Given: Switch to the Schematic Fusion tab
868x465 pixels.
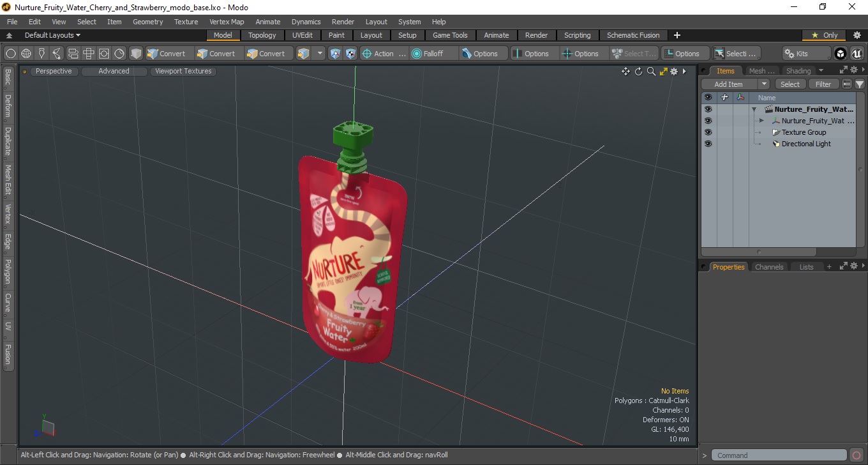Looking at the screenshot, I should [633, 35].
